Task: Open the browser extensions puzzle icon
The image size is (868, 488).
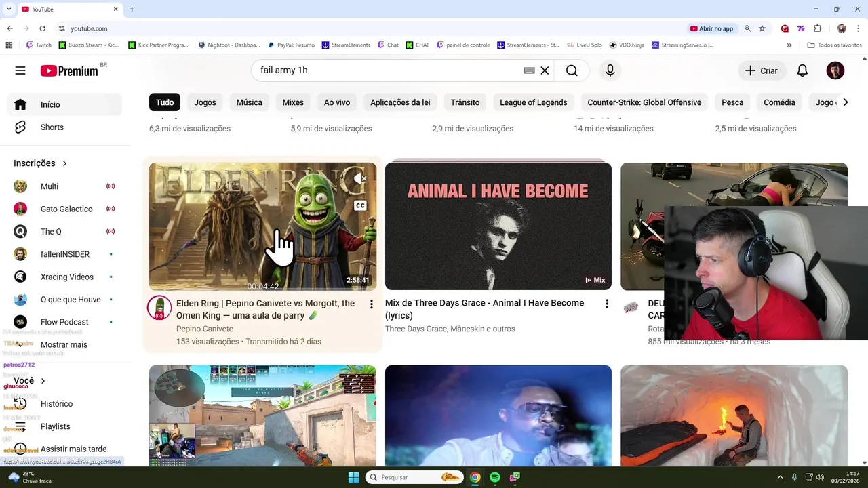Action: 817,28
